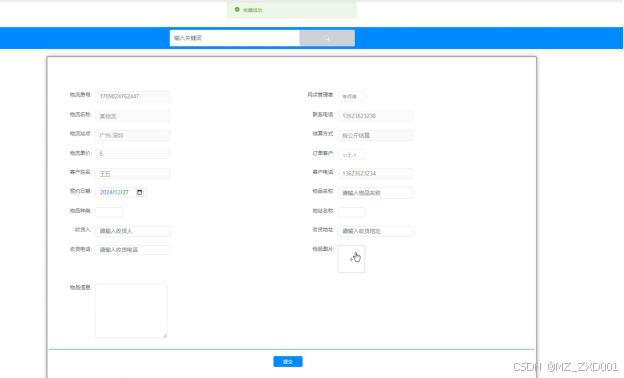Open the calendar picker icon for 预约日期
The height and width of the screenshot is (378, 624).
coord(140,193)
